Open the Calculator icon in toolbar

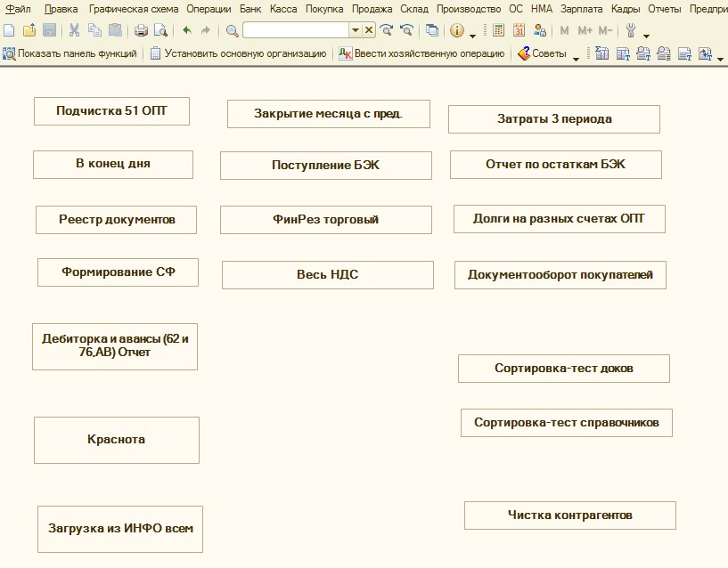coord(499,30)
